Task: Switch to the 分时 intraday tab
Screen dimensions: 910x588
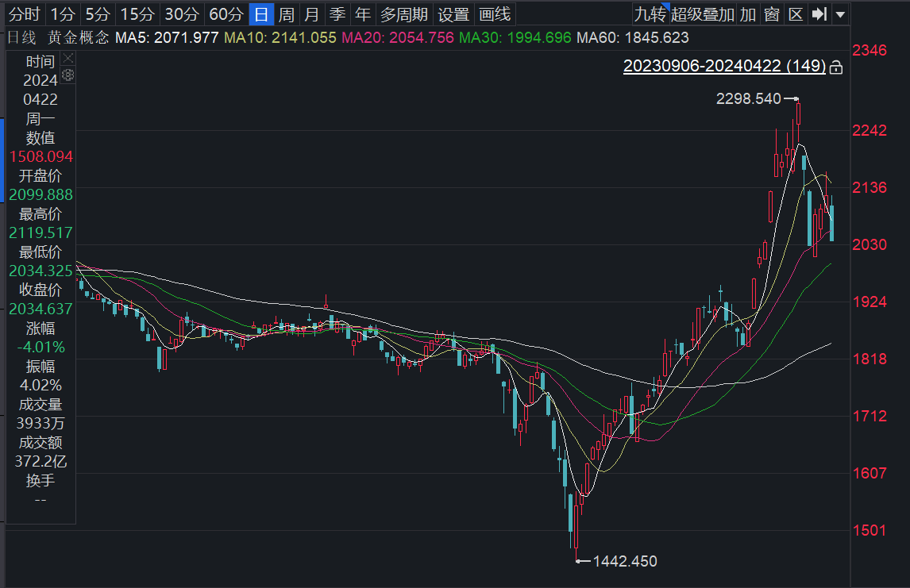Action: (23, 14)
